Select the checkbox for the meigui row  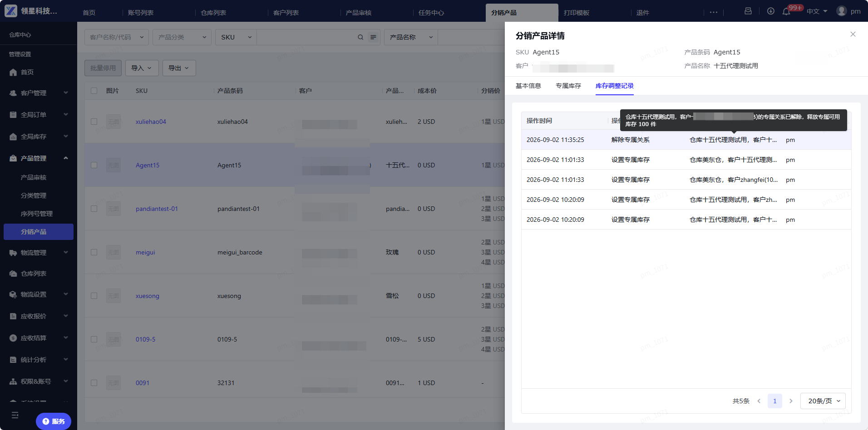click(x=94, y=252)
